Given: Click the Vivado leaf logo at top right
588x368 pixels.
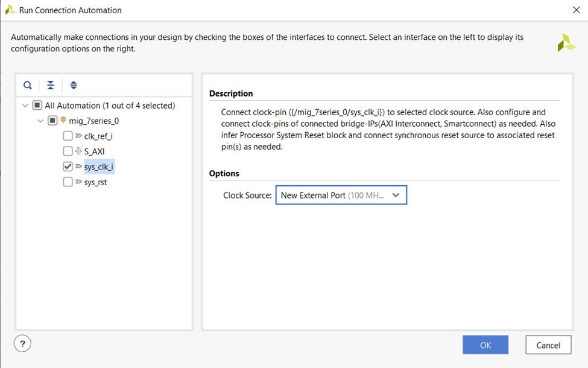Looking at the screenshot, I should tap(566, 43).
